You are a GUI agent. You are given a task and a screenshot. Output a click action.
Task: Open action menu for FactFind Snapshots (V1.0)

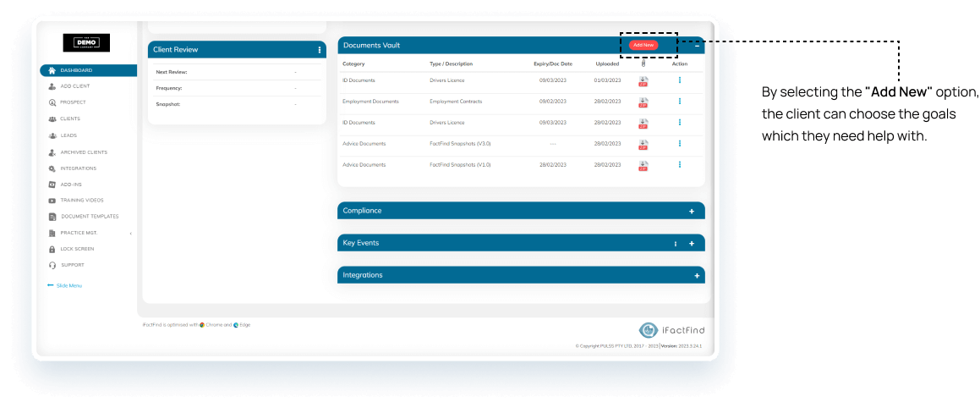(x=680, y=165)
